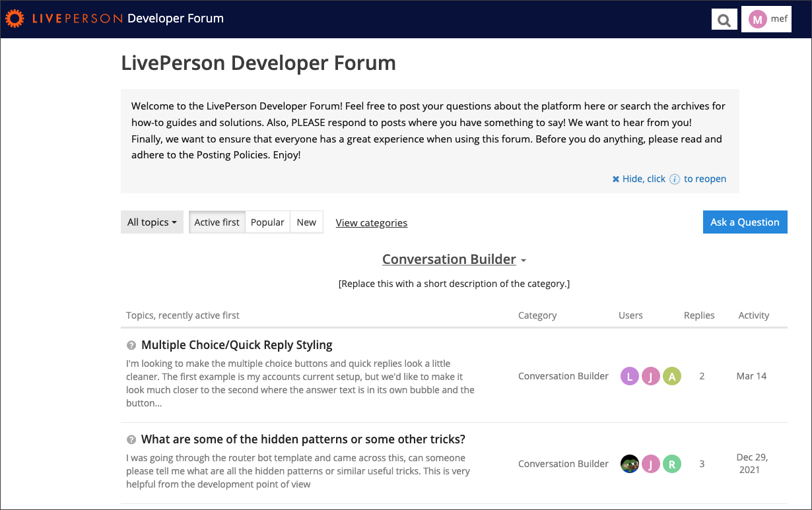The image size is (812, 510).
Task: Click the large LivePerson Developer Forum page heading
Action: [259, 63]
